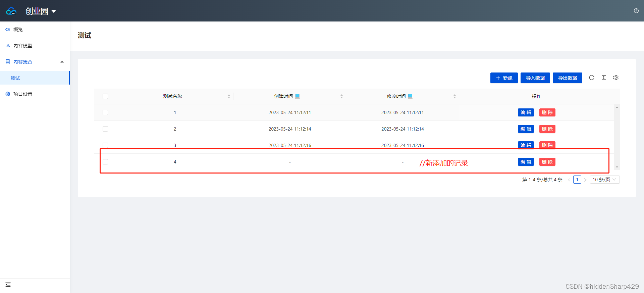Check the checkbox for row 1
Screen dimensions: 644x293
click(105, 112)
